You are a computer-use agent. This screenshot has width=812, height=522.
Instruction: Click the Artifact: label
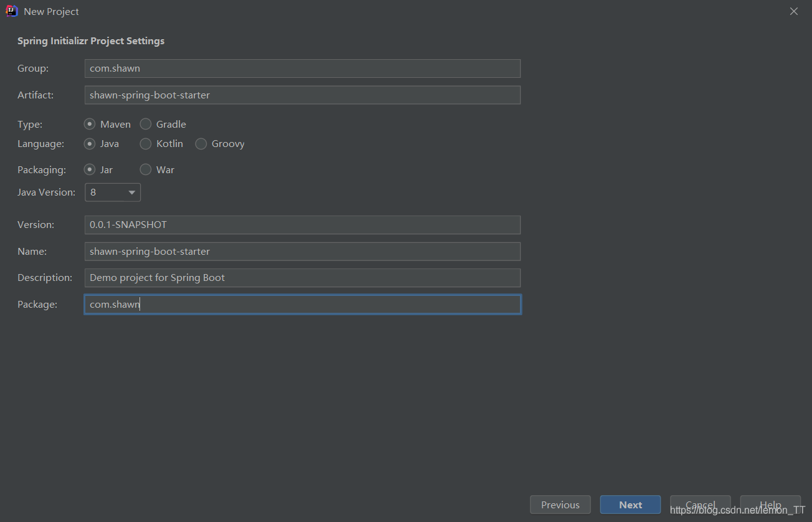[35, 95]
